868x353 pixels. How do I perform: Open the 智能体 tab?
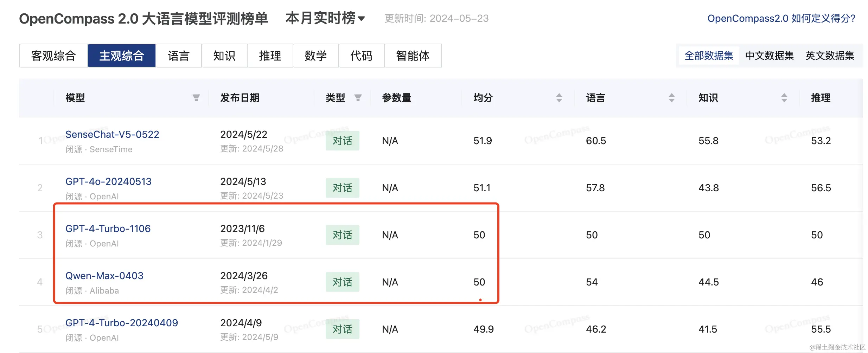pos(413,56)
